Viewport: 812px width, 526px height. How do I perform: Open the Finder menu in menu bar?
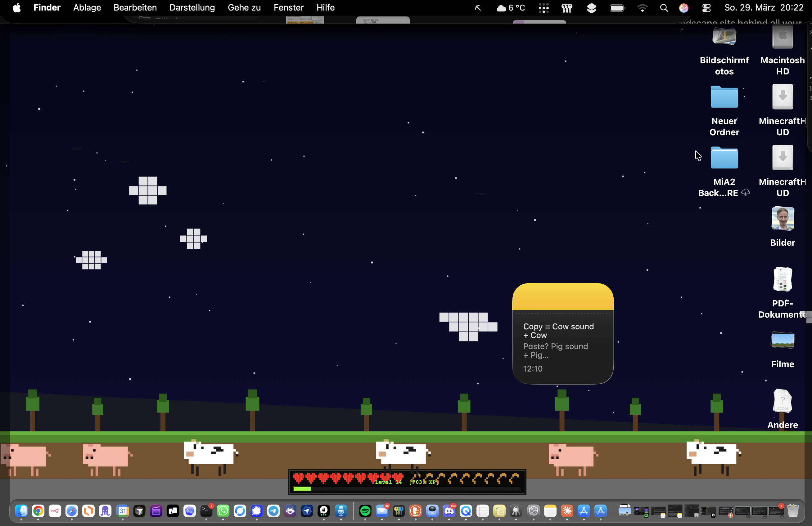coord(47,7)
